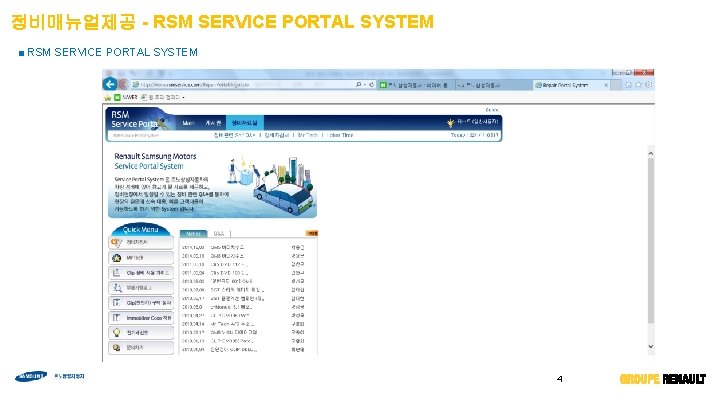Open the SGT notice row

(243, 290)
